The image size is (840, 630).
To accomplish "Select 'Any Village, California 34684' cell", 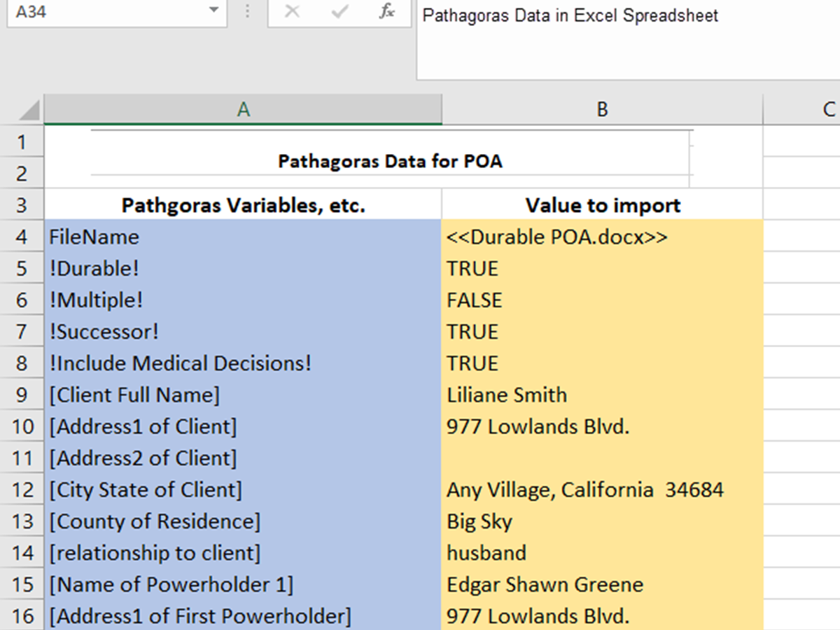I will tap(603, 489).
